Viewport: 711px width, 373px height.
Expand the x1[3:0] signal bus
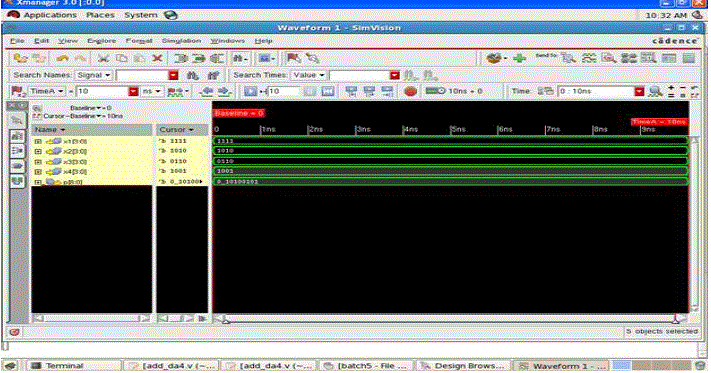point(38,141)
